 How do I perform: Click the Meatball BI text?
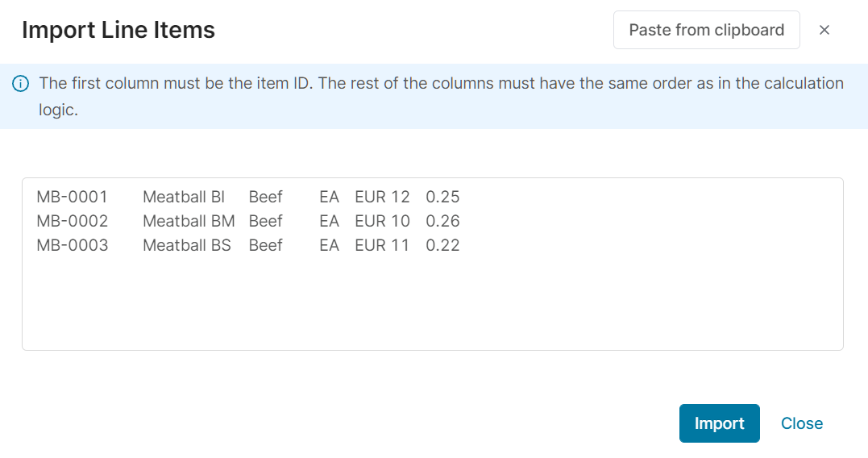point(184,197)
